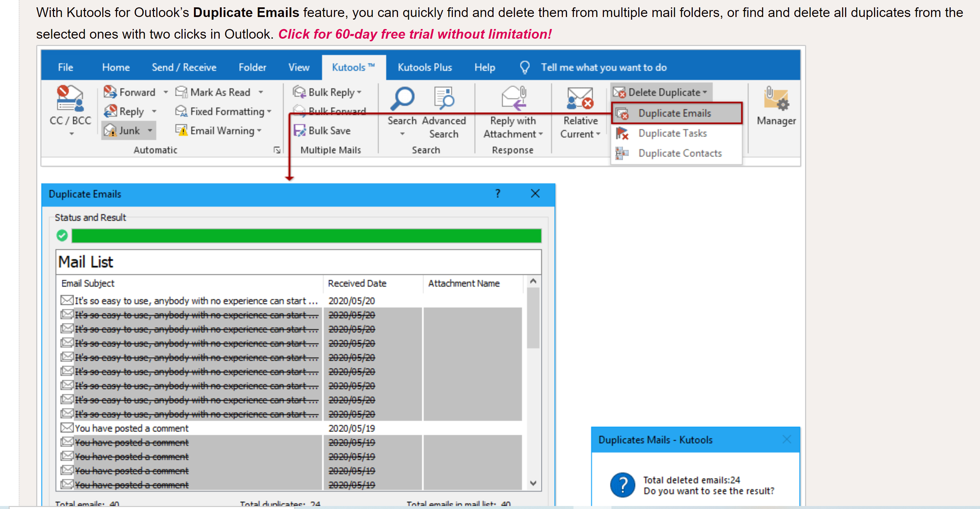Open the Home tab

(116, 67)
